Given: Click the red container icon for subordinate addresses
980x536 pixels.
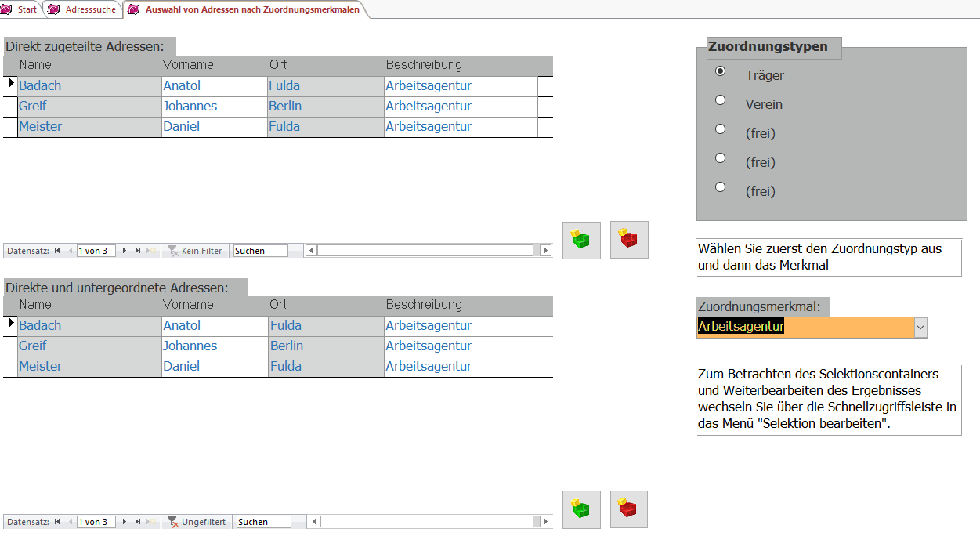Looking at the screenshot, I should pos(629,509).
